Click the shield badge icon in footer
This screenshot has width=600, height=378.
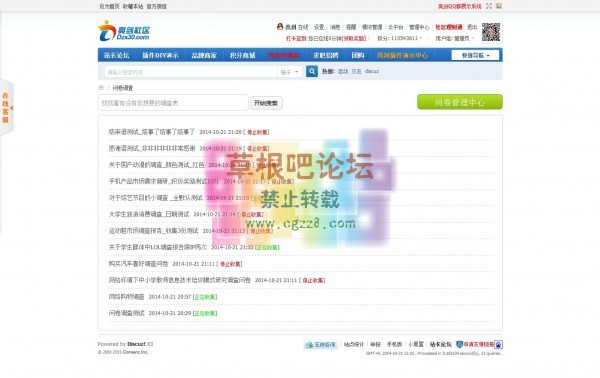tap(460, 344)
